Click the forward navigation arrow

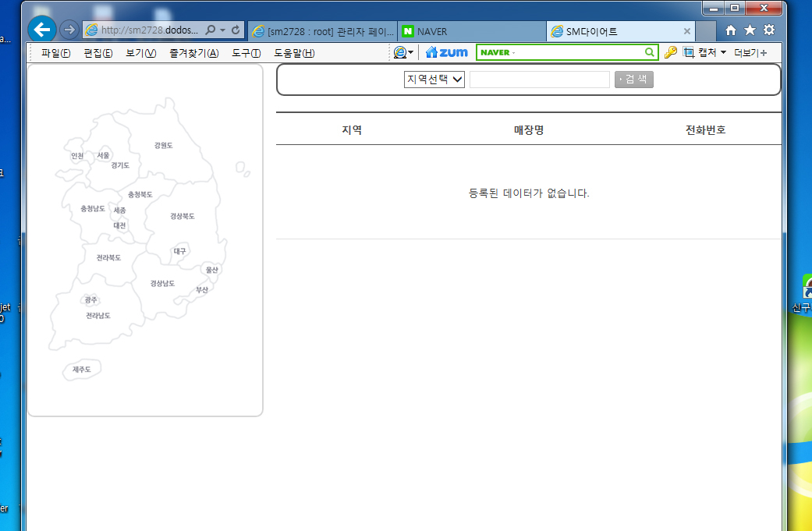pos(69,30)
